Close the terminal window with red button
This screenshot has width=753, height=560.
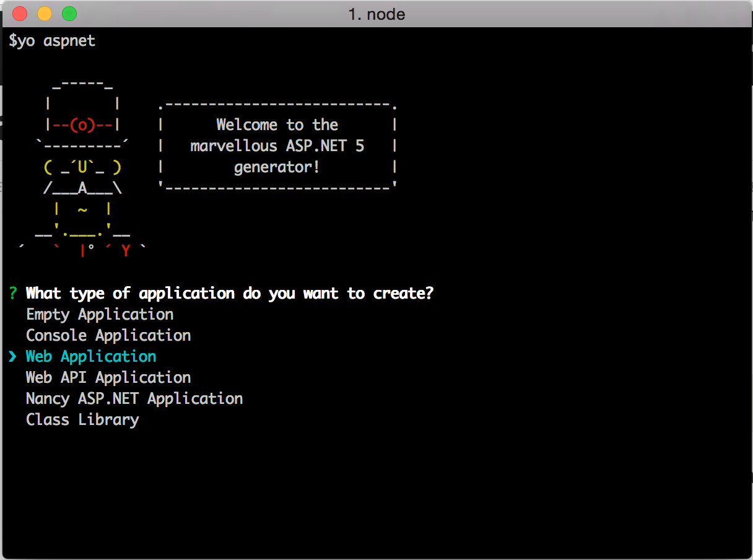(x=20, y=13)
